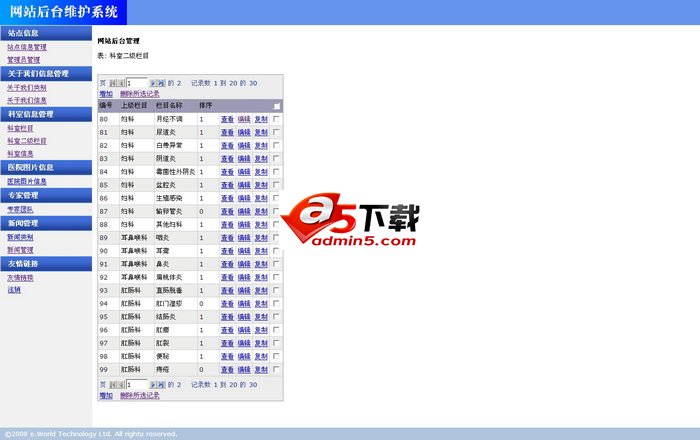Click 删除所选记录 above the table
Viewport: 700px width, 440px height.
140,94
